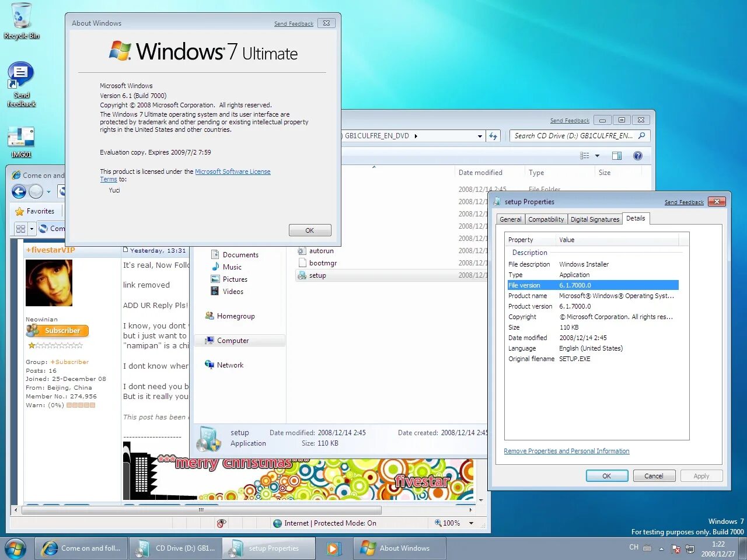The image size is (747, 560).
Task: Open Network in the navigation pane
Action: (229, 365)
